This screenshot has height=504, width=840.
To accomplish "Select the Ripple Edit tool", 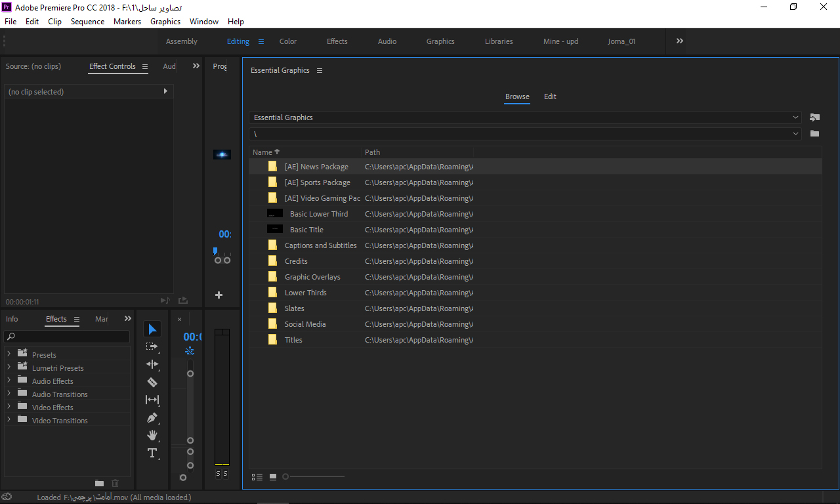I will (152, 364).
